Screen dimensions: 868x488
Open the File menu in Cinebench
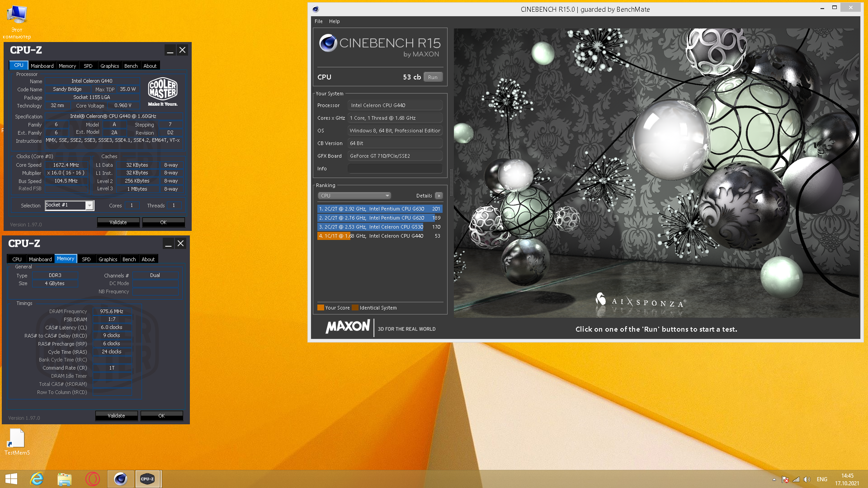[319, 21]
